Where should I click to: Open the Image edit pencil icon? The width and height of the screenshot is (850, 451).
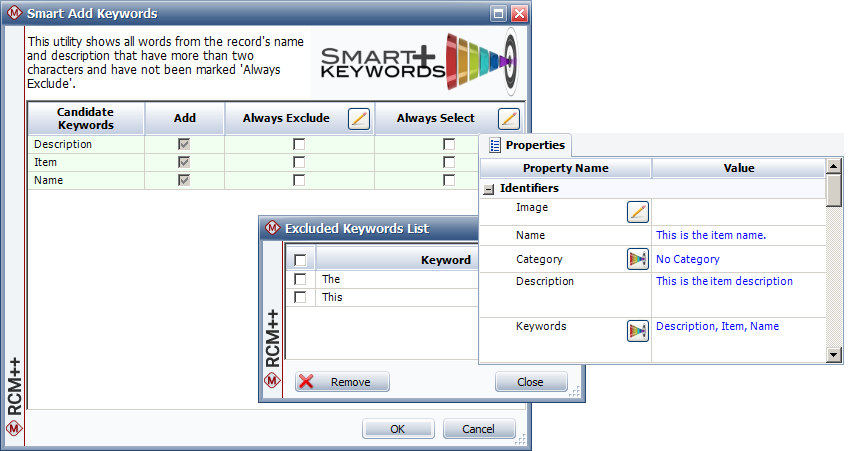[637, 211]
